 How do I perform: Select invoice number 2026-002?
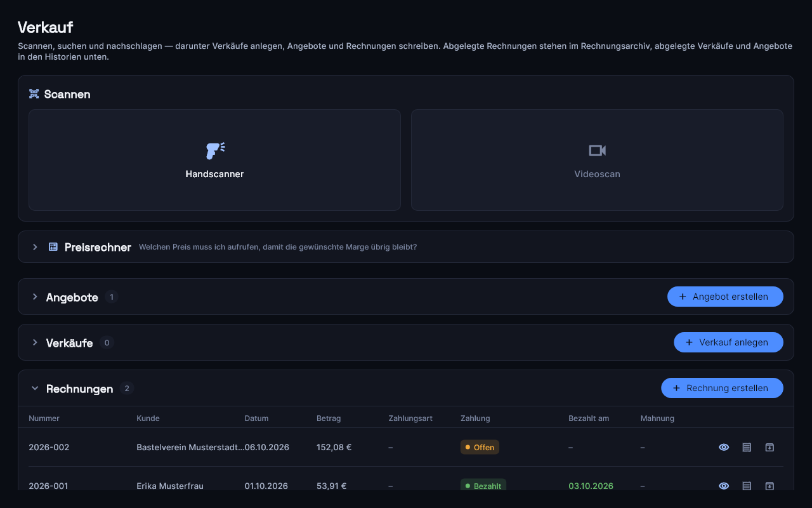click(49, 447)
